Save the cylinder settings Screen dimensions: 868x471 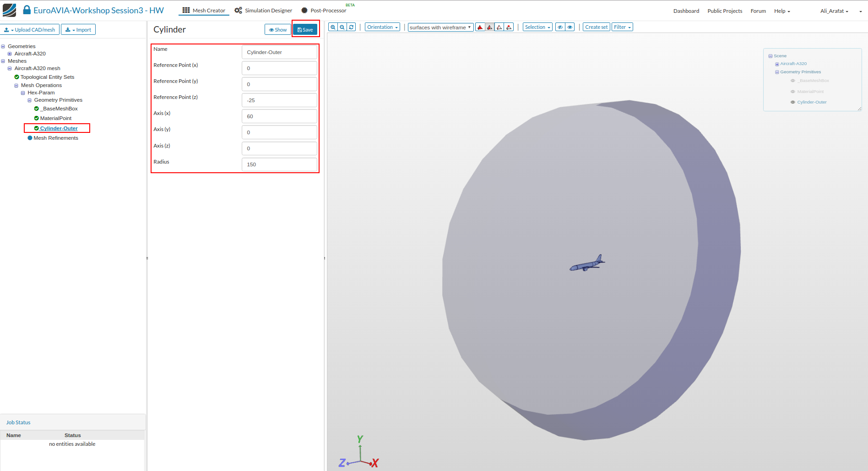(x=305, y=30)
